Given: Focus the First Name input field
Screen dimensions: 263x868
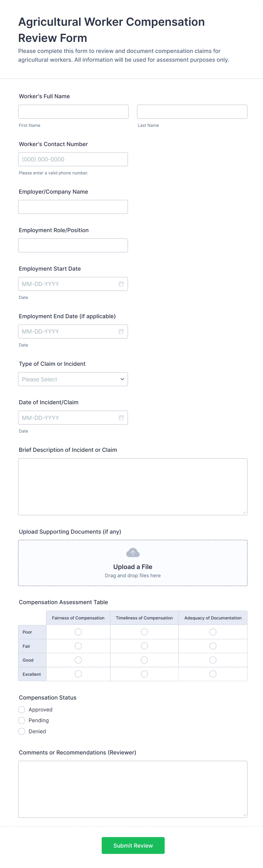Looking at the screenshot, I should (74, 112).
